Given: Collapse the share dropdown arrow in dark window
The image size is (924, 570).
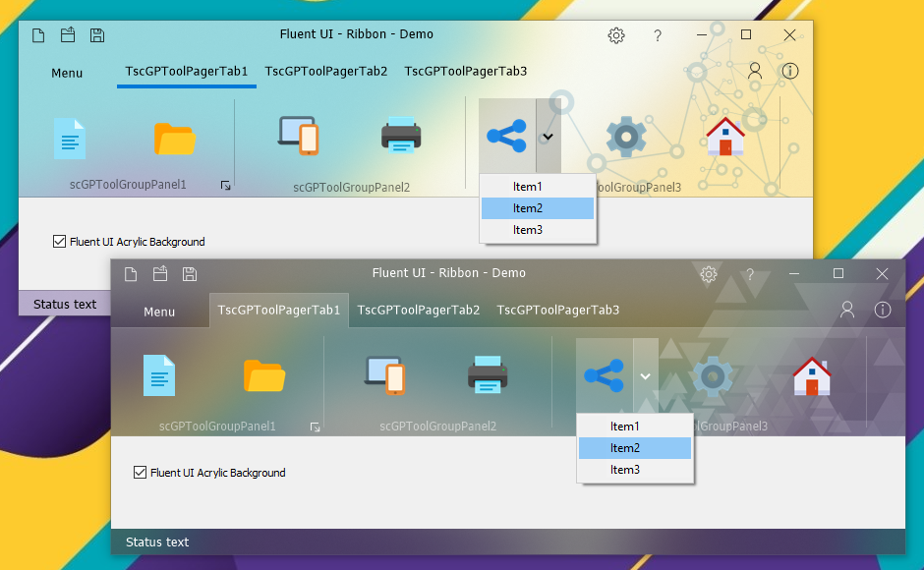Looking at the screenshot, I should (x=646, y=375).
